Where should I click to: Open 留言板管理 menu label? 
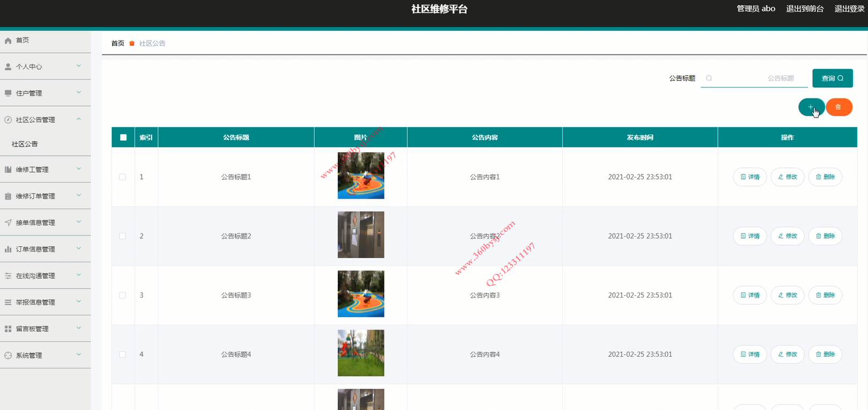tap(32, 329)
